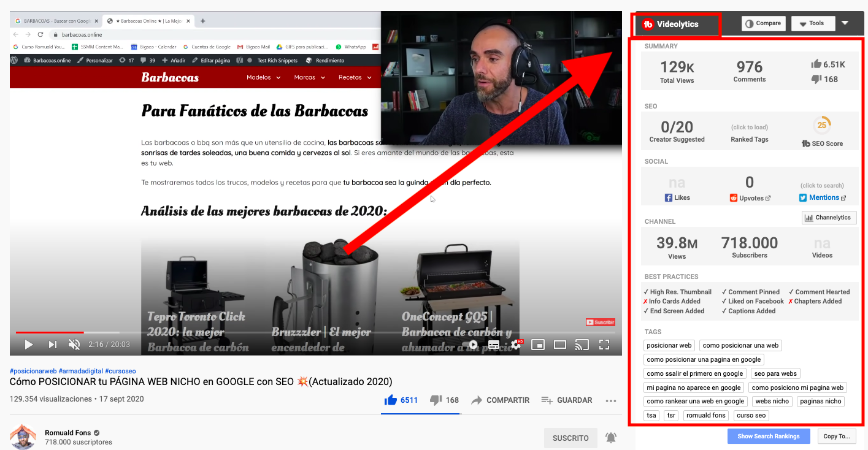The image size is (868, 450).
Task: Dislike the video below the title
Action: (x=445, y=400)
